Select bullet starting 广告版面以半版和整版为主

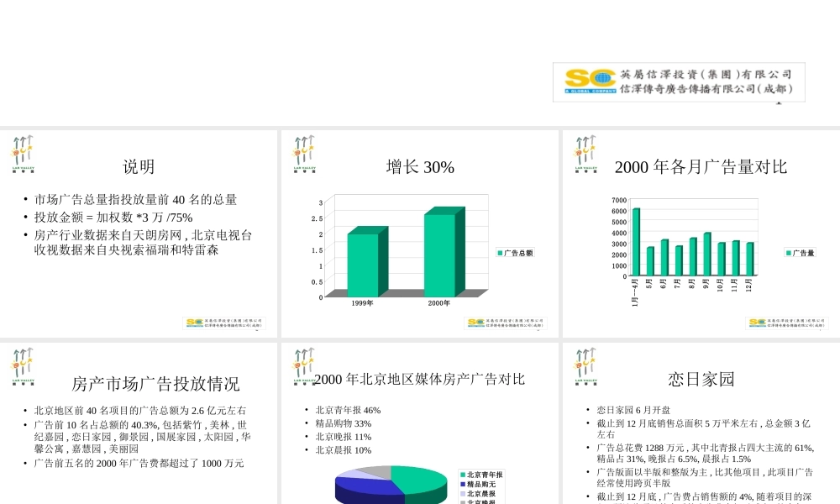pos(705,477)
